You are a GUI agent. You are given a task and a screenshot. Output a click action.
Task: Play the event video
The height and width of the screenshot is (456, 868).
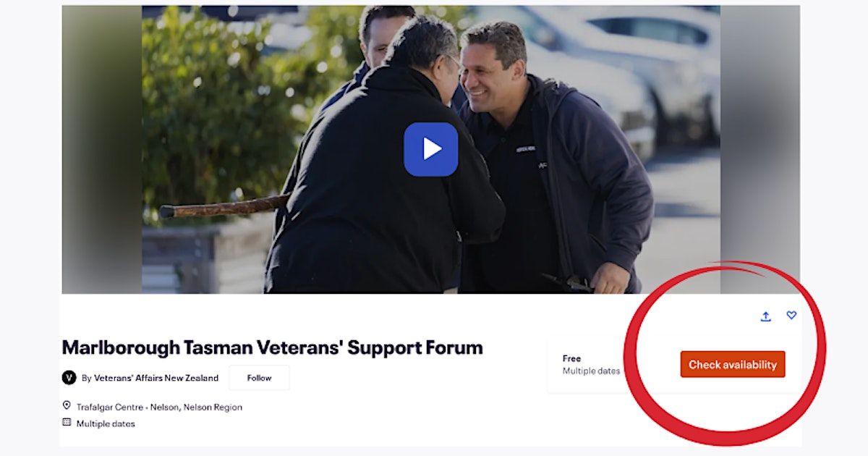pyautogui.click(x=430, y=149)
